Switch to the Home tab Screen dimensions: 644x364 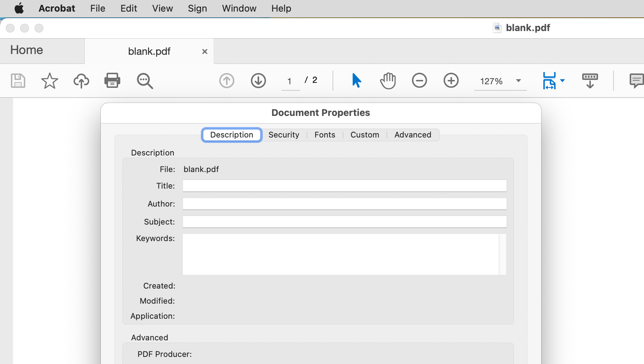(x=42, y=51)
